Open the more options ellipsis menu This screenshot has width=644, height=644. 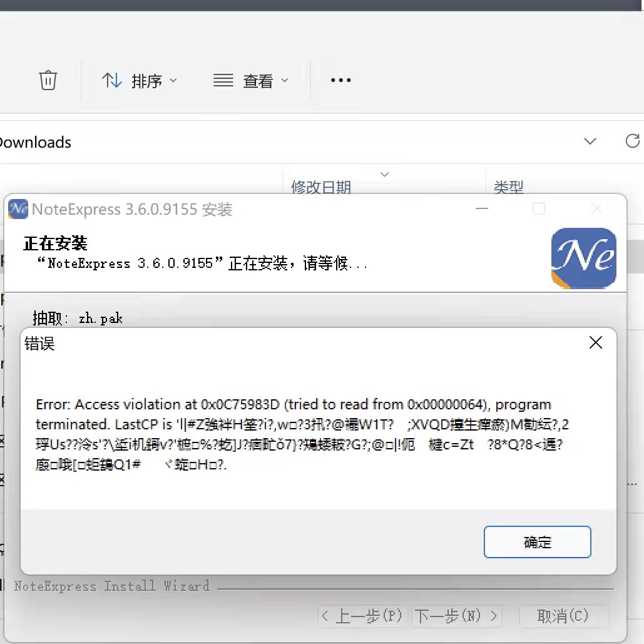click(340, 80)
